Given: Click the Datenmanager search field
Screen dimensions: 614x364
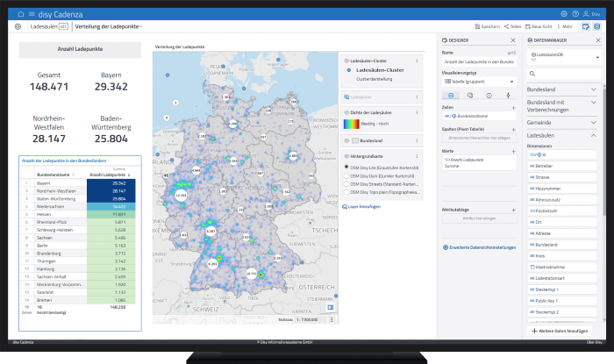Looking at the screenshot, I should tap(564, 74).
